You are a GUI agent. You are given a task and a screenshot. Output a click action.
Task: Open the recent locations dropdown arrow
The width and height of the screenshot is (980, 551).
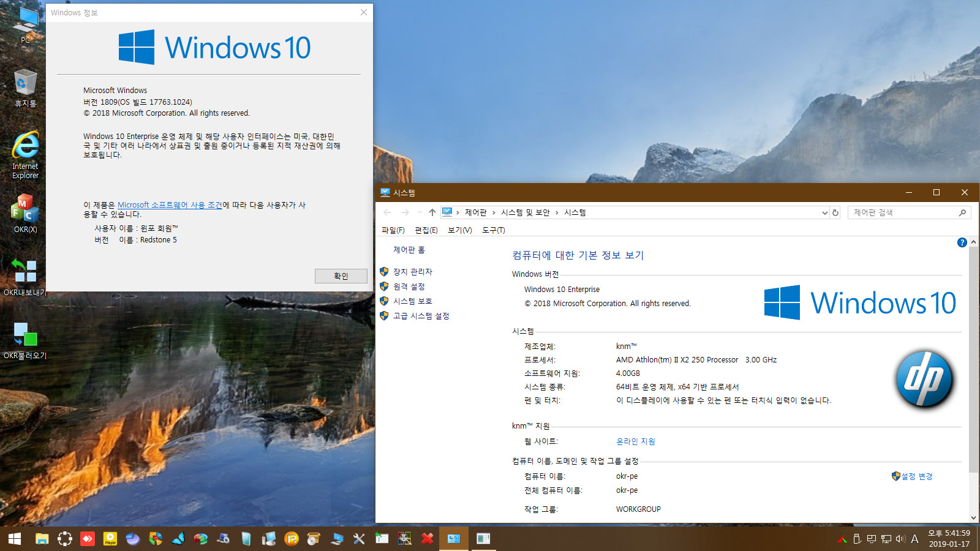click(x=420, y=212)
